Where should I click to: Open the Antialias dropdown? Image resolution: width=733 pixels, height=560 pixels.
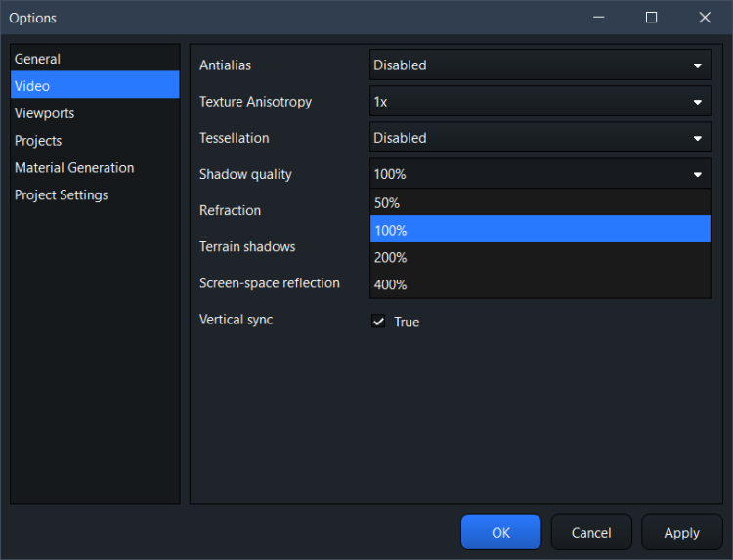click(x=539, y=65)
